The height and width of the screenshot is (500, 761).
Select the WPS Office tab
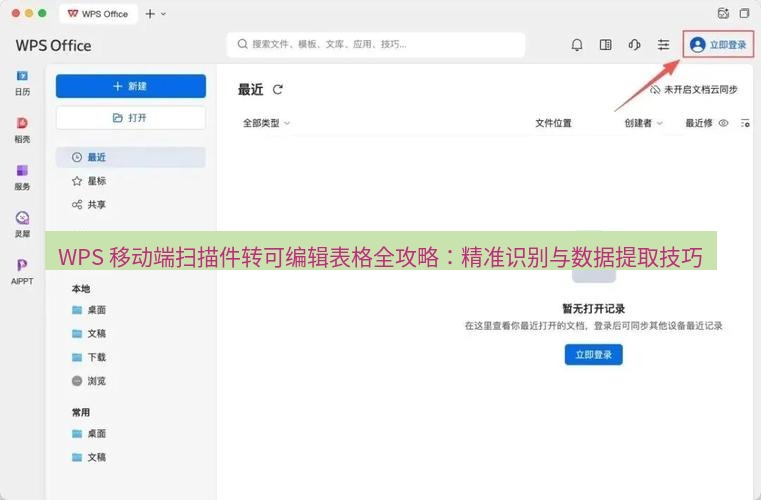(x=98, y=14)
